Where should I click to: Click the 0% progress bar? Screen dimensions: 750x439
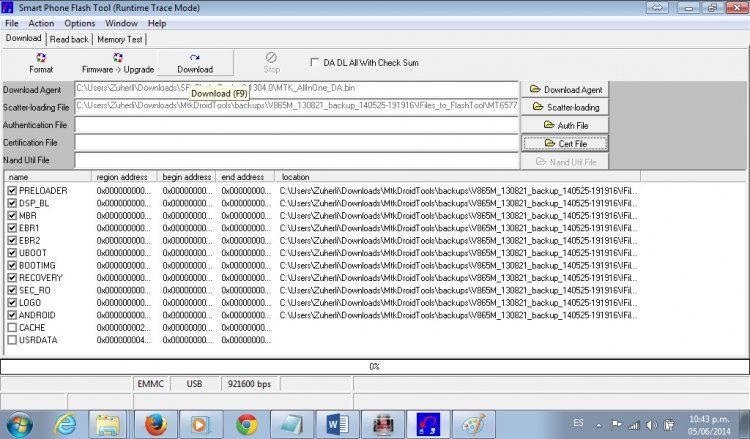tap(375, 366)
